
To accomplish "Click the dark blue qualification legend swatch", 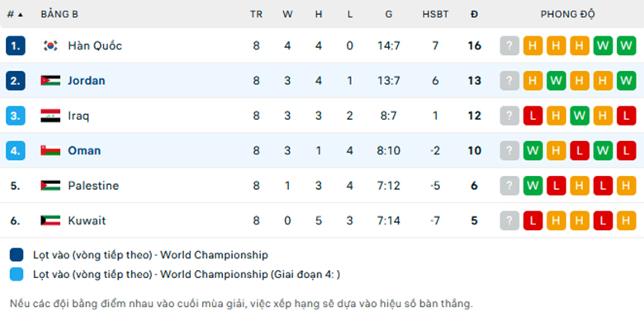I will tap(17, 255).
